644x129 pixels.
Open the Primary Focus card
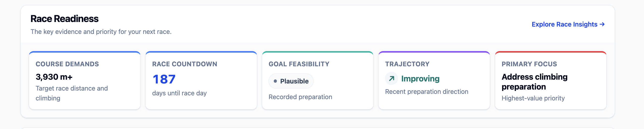click(551, 80)
